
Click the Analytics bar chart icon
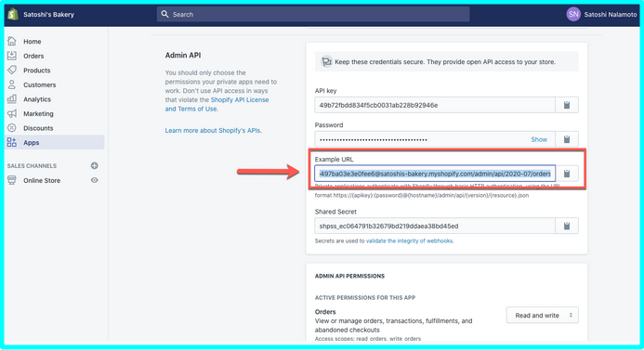12,99
